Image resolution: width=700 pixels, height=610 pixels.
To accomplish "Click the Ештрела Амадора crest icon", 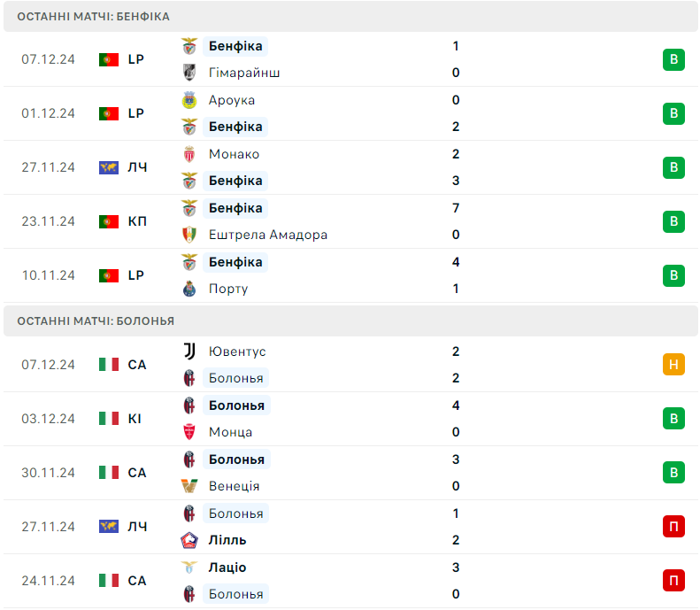I will point(189,235).
